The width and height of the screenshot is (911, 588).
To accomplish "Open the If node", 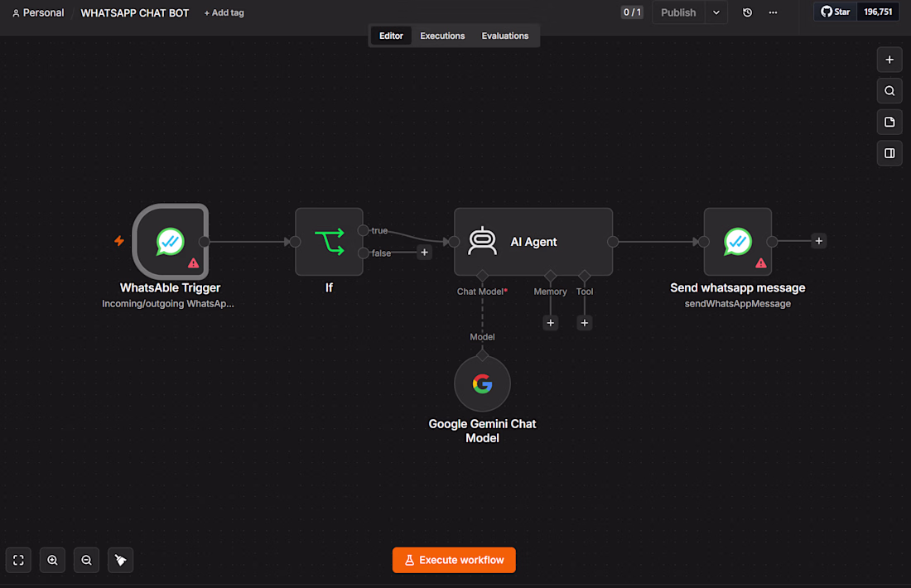I will 329,242.
